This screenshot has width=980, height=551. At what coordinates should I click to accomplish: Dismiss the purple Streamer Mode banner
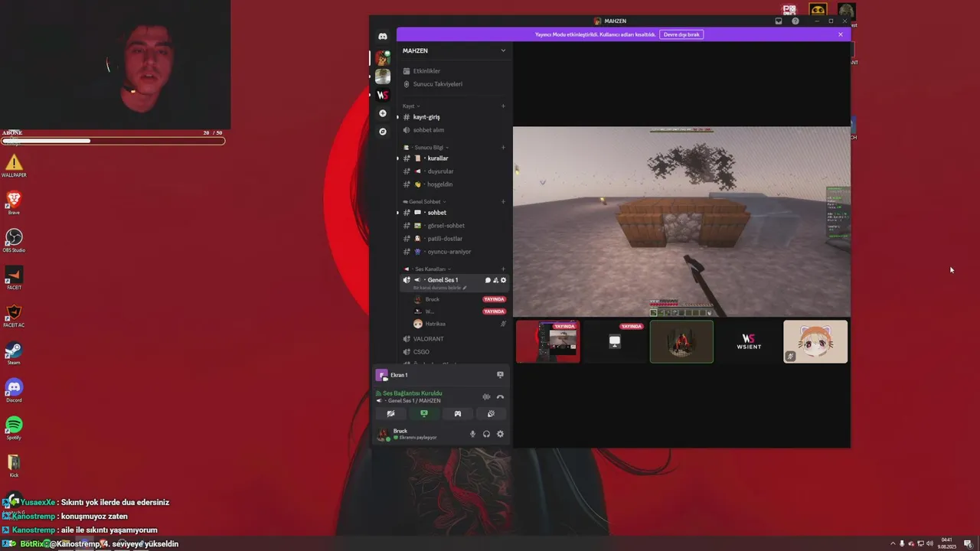pyautogui.click(x=840, y=34)
